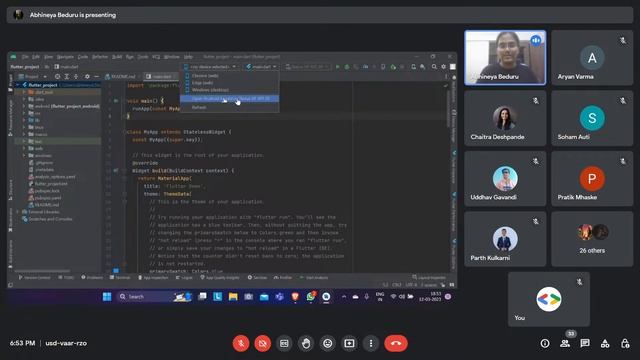Expand the android folder in project tree
This screenshot has width=640, height=360.
(x=24, y=106)
